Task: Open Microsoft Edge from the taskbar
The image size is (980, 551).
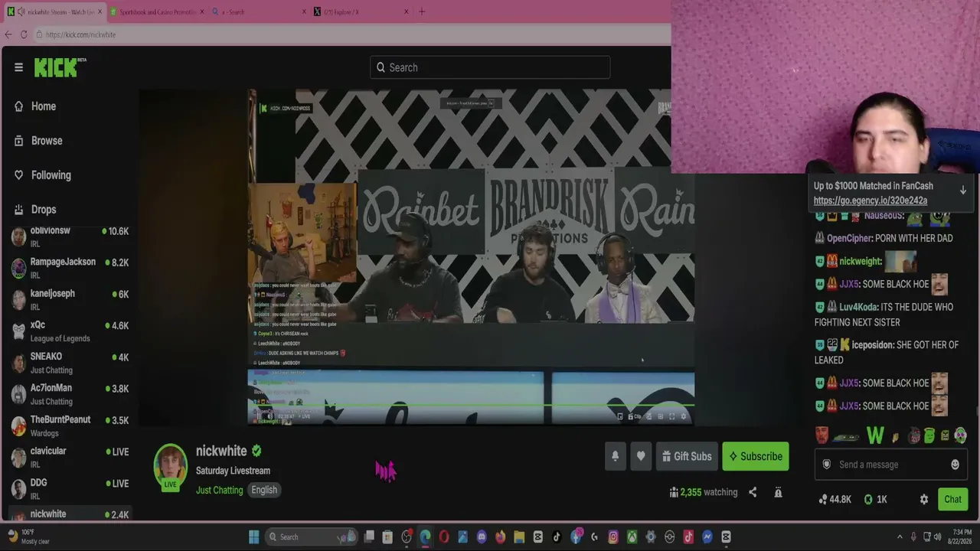Action: (425, 536)
